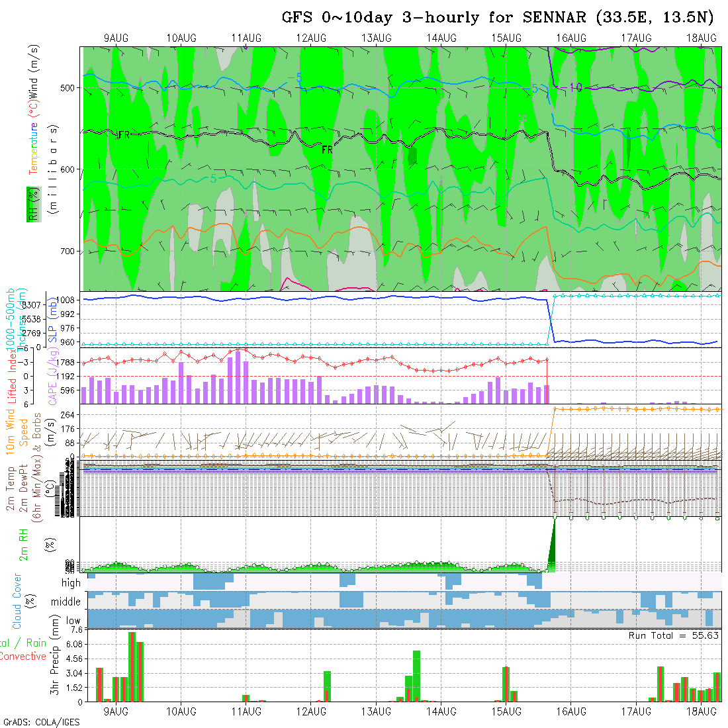
Task: Click the high cloud cover row label
Action: click(71, 582)
